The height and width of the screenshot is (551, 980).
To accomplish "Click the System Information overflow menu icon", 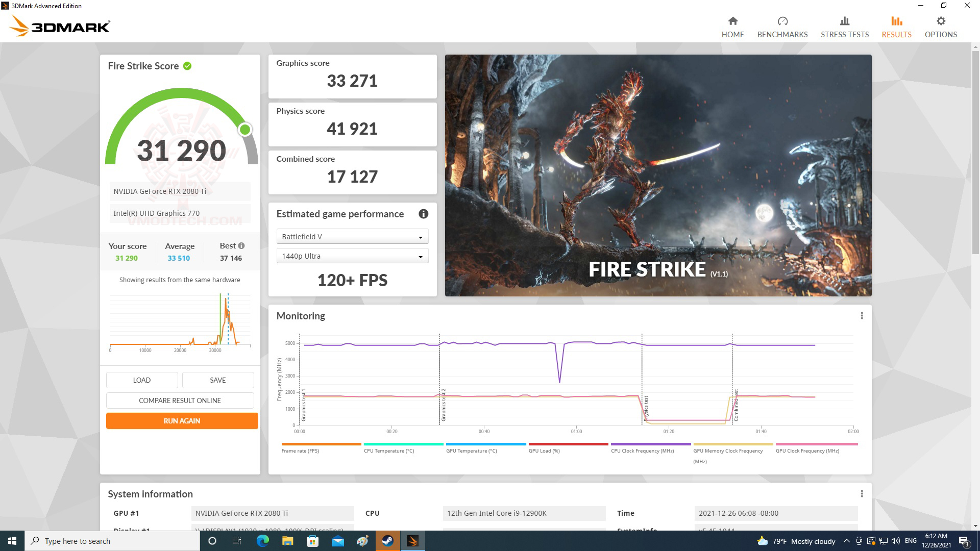I will [x=862, y=494].
